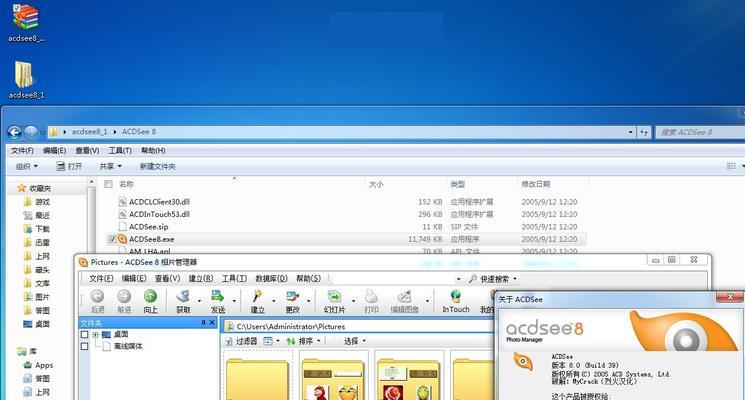The width and height of the screenshot is (745, 400).
Task: Click Explorer back arrow button
Action: (15, 132)
